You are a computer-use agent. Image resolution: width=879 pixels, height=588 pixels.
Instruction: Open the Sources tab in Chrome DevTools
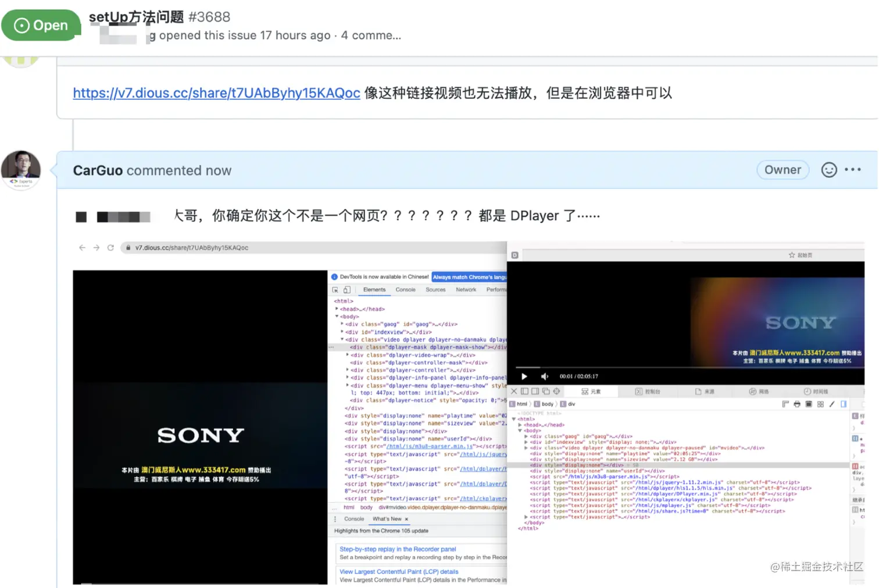[x=435, y=289]
